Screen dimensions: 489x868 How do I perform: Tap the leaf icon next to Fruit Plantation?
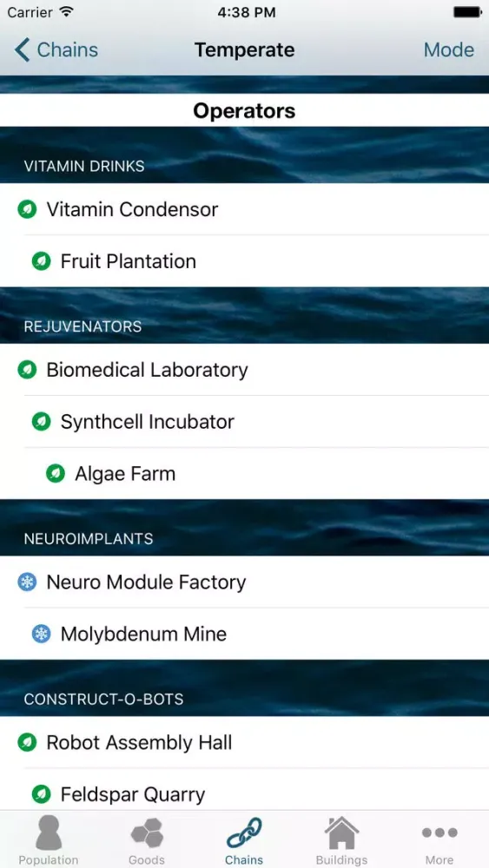pyautogui.click(x=41, y=261)
